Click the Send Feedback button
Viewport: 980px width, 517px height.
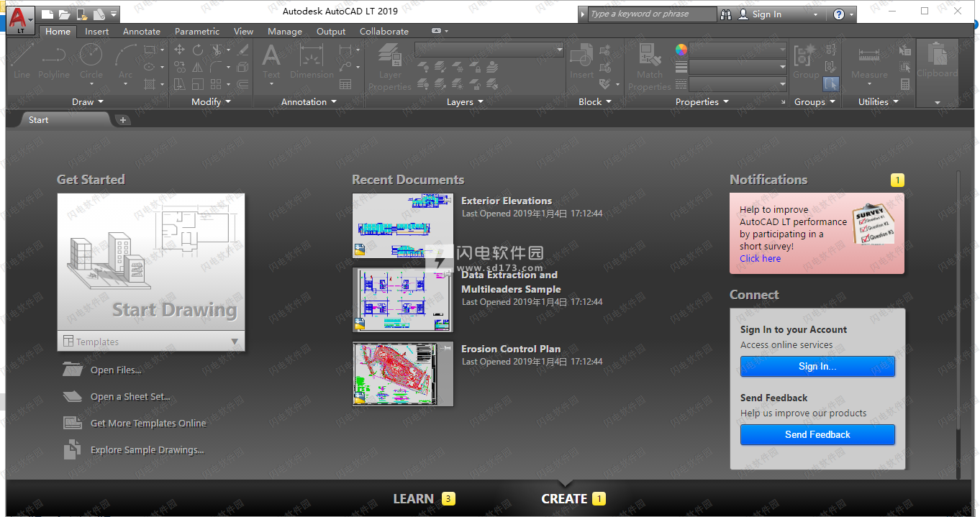[x=817, y=434]
